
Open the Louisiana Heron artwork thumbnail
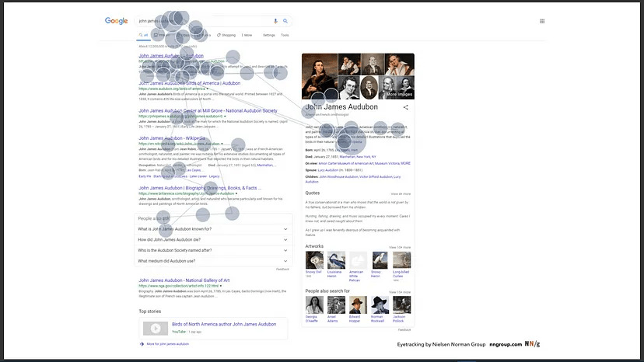pos(336,260)
